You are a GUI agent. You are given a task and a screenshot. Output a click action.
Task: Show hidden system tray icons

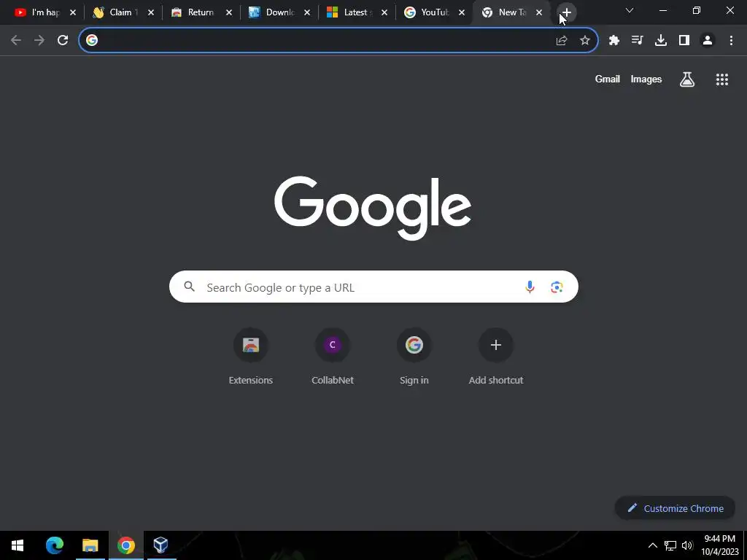click(x=653, y=545)
